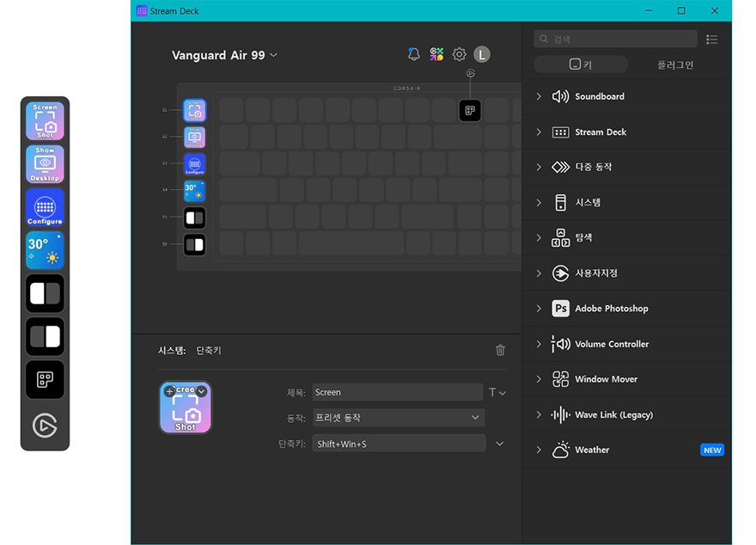Screen dimensions: 756x545
Task: Expand the 다중 동작 category
Action: [x=539, y=167]
